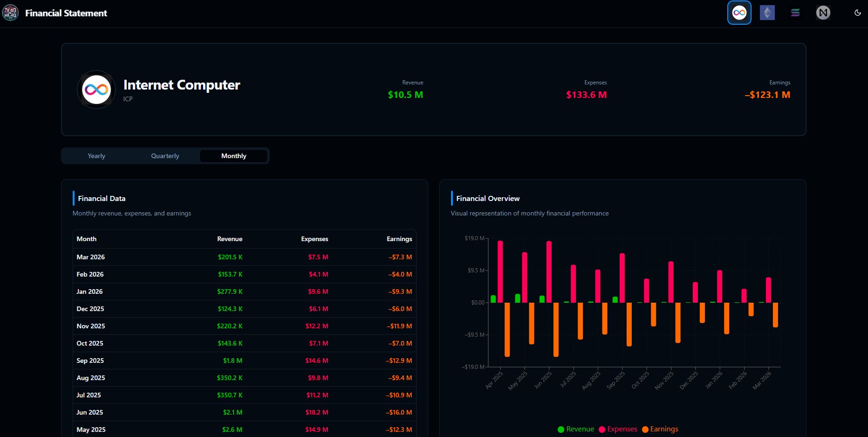Switch to the Ethereum network icon
This screenshot has height=437, width=868.
pos(767,13)
